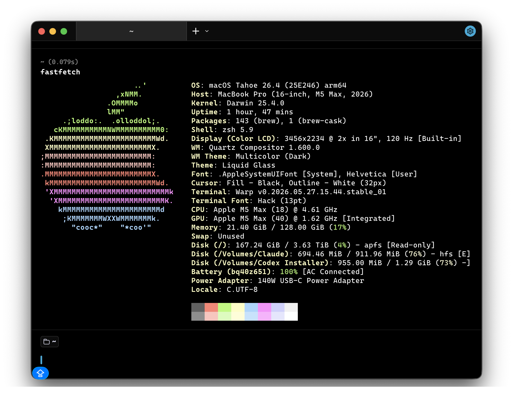Click Kernel: Darwin 25.4.0 line
513x420 pixels.
pos(238,103)
